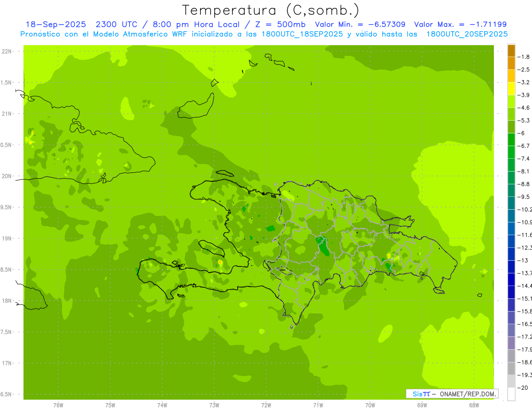Pick the yellow swatch between -3.2 and -3.9
532x411 pixels.
(511, 89)
